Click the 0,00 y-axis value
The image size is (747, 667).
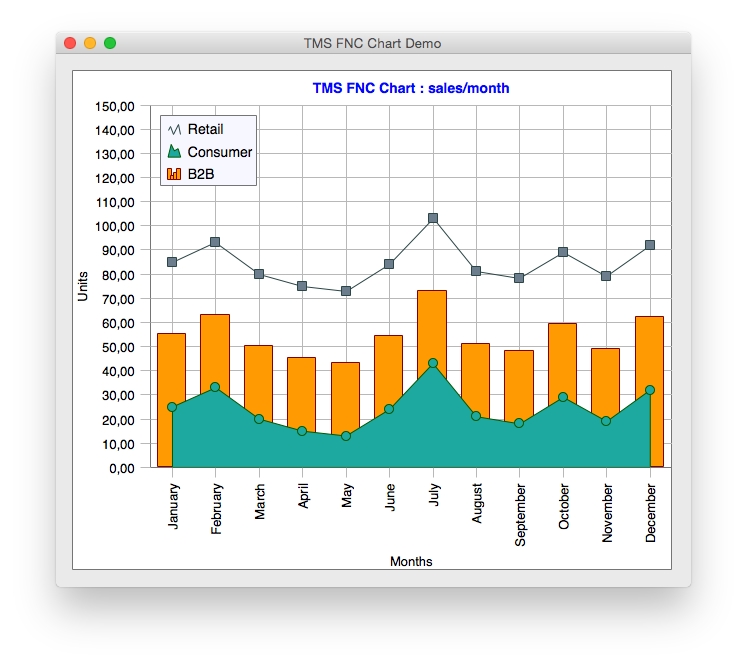[122, 468]
